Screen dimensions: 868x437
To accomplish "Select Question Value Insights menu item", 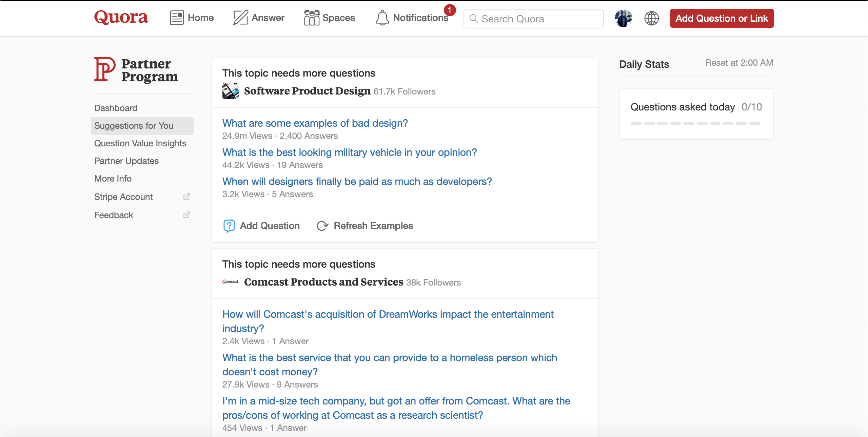I will 140,143.
